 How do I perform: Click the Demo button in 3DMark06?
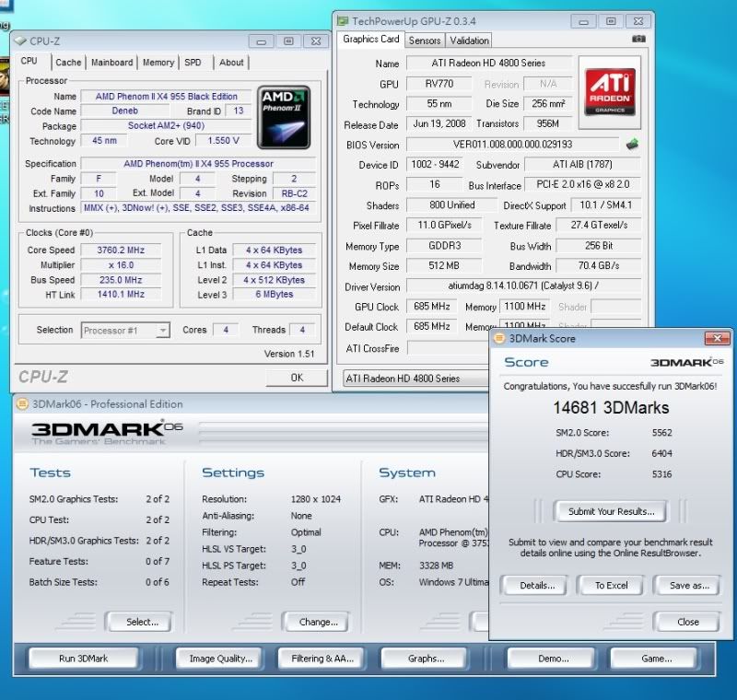click(x=553, y=659)
